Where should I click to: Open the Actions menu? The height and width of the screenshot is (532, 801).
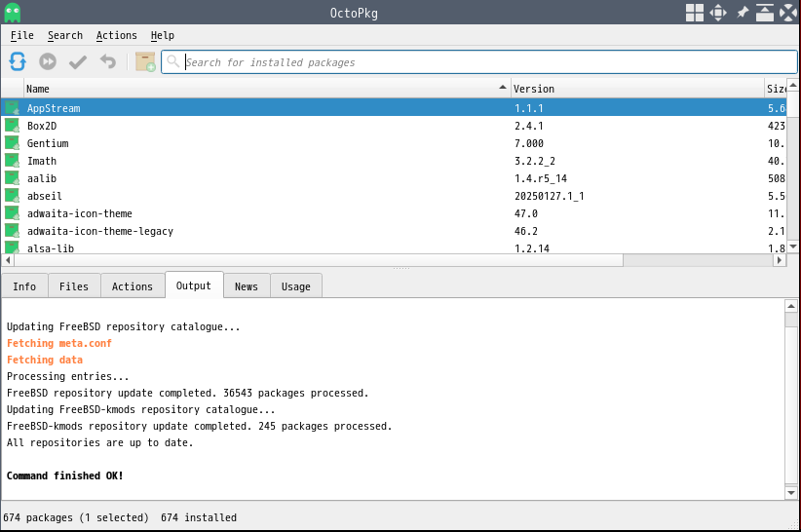point(117,35)
